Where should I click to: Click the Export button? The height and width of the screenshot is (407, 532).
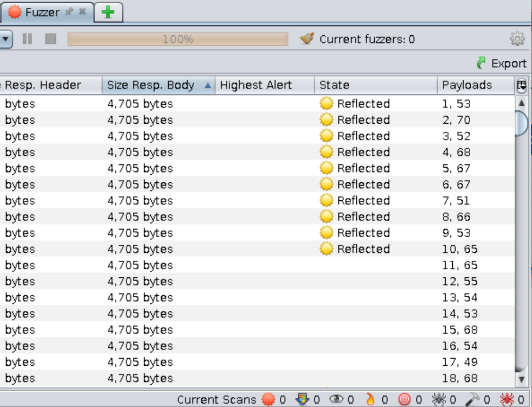(502, 63)
